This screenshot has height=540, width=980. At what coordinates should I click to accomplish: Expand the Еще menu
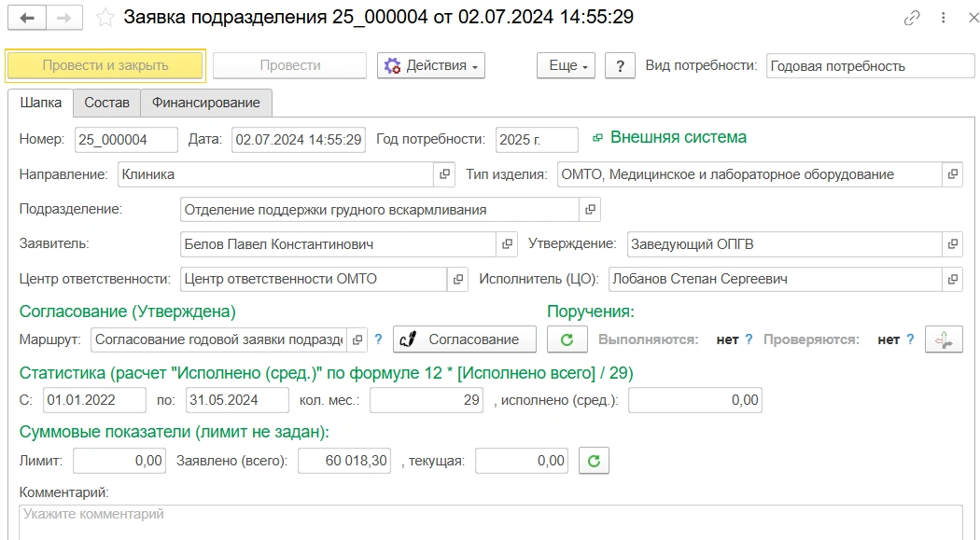pyautogui.click(x=567, y=65)
